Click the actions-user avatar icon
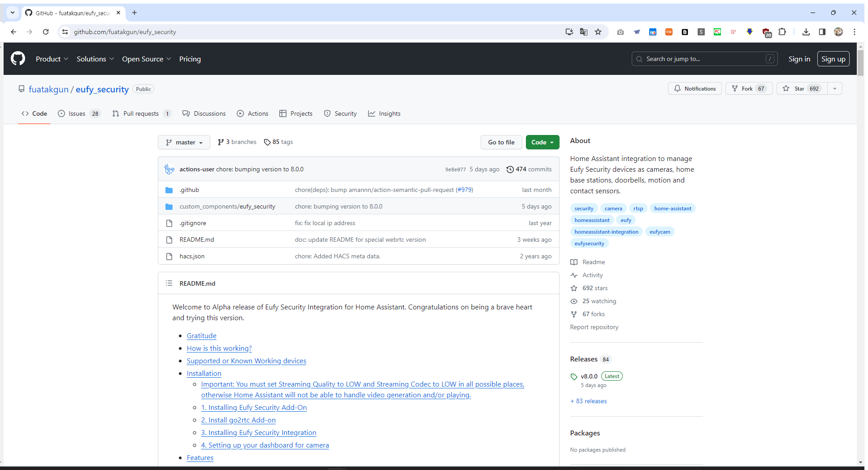868x470 pixels. [x=169, y=169]
